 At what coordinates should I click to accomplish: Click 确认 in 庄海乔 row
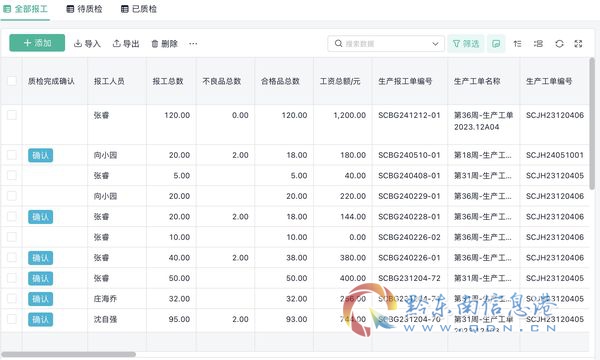pos(41,299)
